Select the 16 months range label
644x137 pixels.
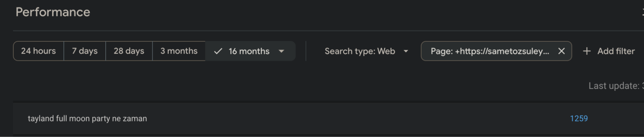(249, 51)
